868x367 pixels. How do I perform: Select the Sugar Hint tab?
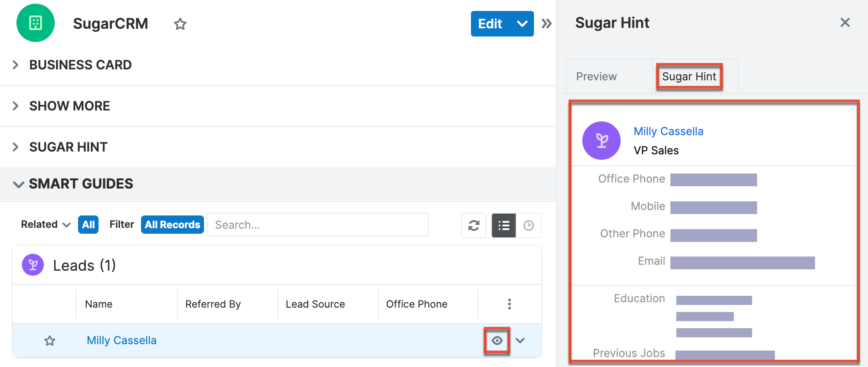(689, 76)
